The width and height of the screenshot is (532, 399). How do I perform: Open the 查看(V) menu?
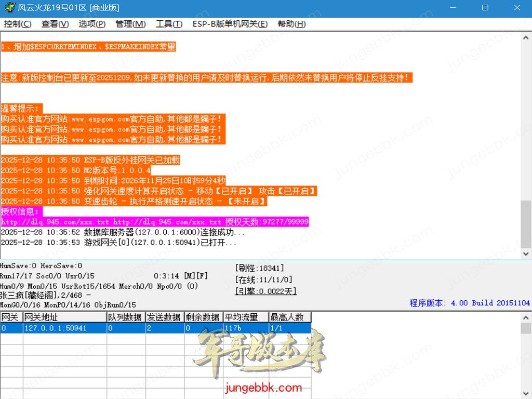pos(55,24)
